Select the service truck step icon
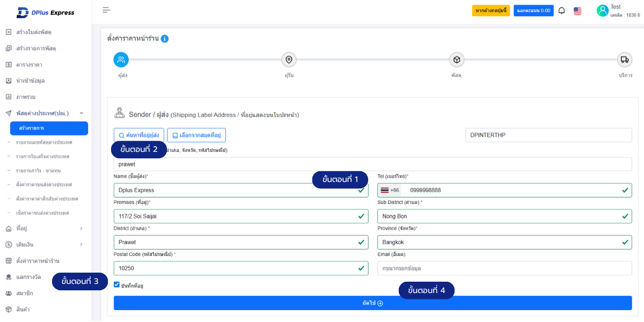Viewport: 644px width, 322px height. 624,60
